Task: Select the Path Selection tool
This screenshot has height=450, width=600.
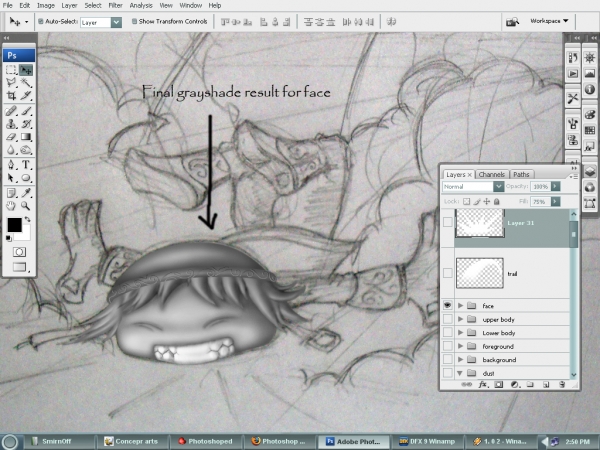Action: coord(11,178)
